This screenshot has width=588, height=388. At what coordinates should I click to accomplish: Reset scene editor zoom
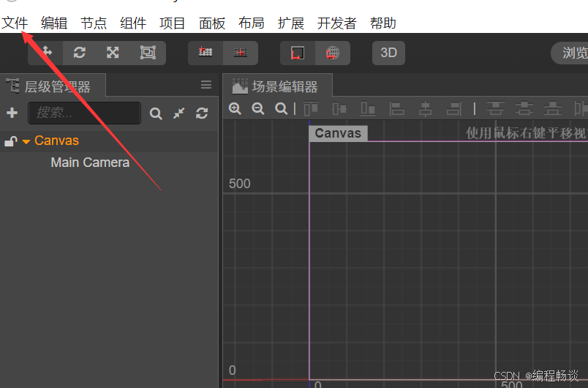(x=281, y=109)
